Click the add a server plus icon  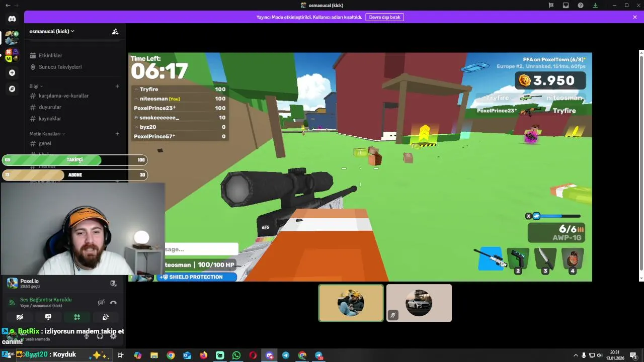pos(12,73)
